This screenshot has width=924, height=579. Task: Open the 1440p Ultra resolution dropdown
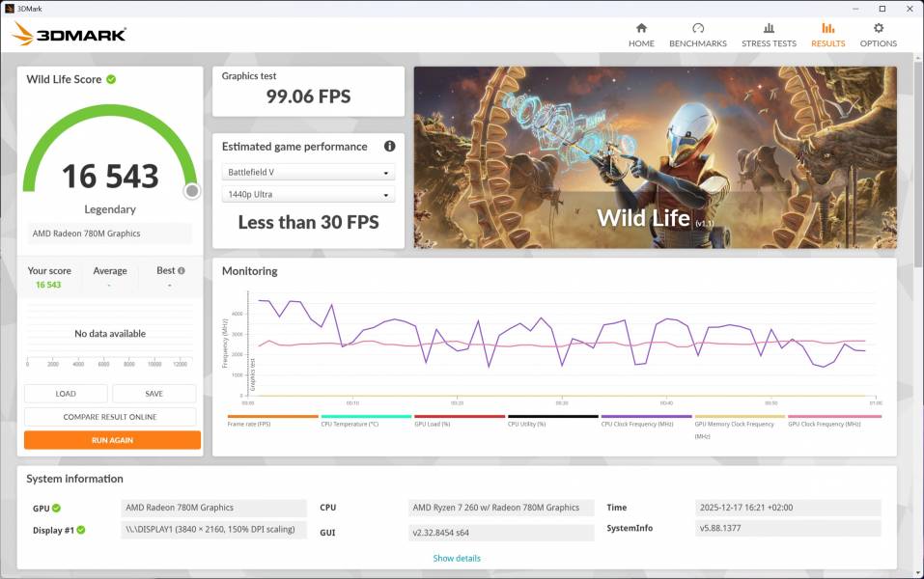pyautogui.click(x=308, y=195)
